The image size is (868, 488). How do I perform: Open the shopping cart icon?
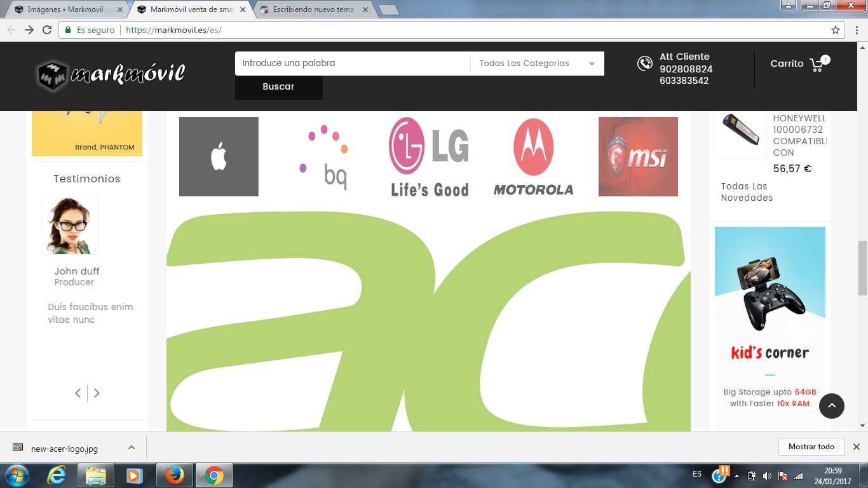[817, 64]
